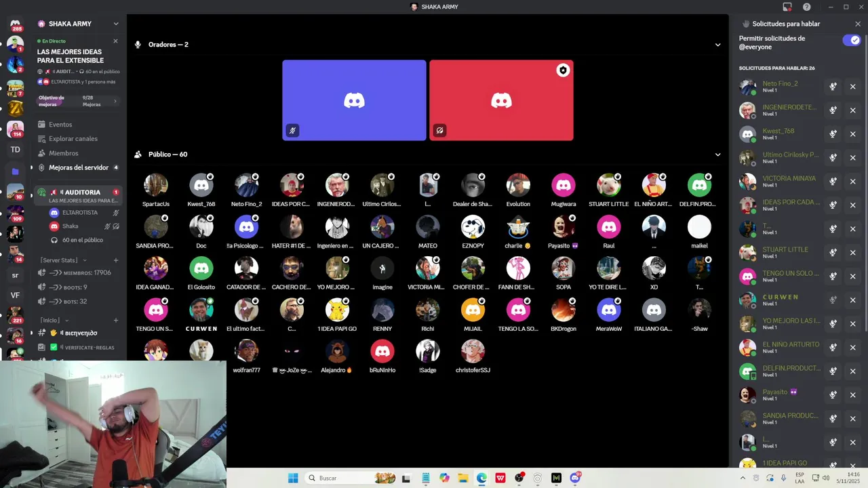The height and width of the screenshot is (488, 868).
Task: Select the AUDITORIA stage channel
Action: [x=78, y=196]
